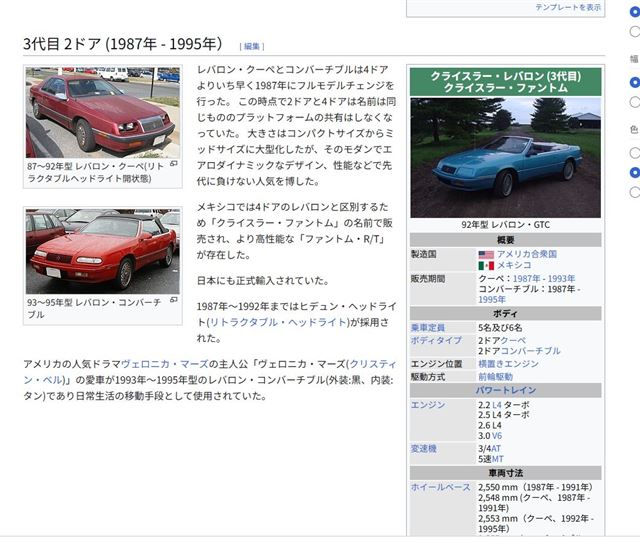Open the テンプレートを表示 link
This screenshot has height=538, width=640.
pyautogui.click(x=568, y=7)
